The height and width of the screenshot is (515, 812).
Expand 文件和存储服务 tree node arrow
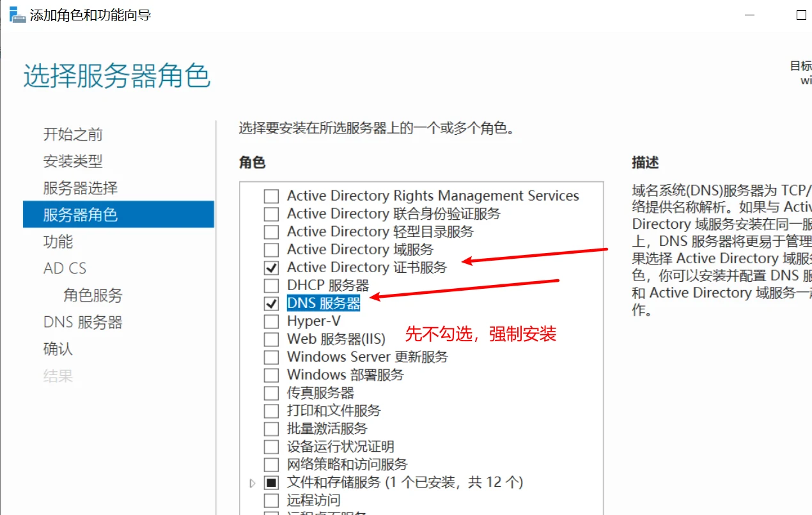[253, 483]
